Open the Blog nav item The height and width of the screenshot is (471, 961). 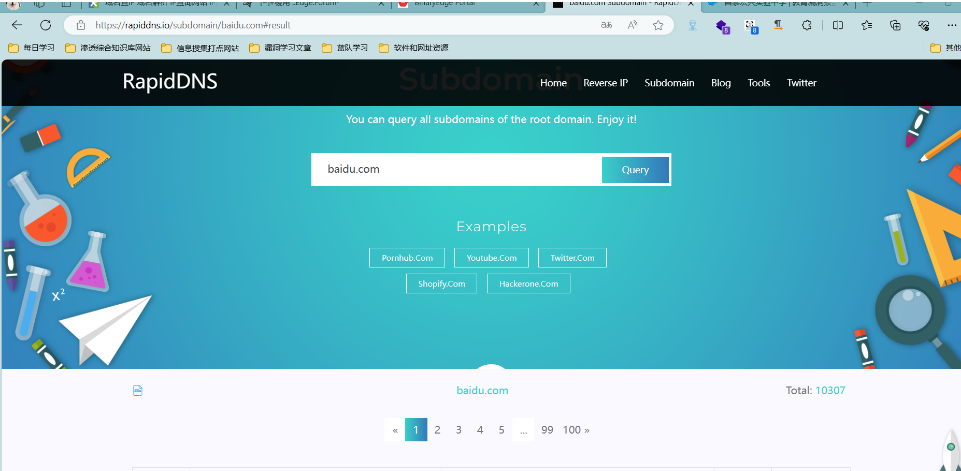[x=721, y=83]
